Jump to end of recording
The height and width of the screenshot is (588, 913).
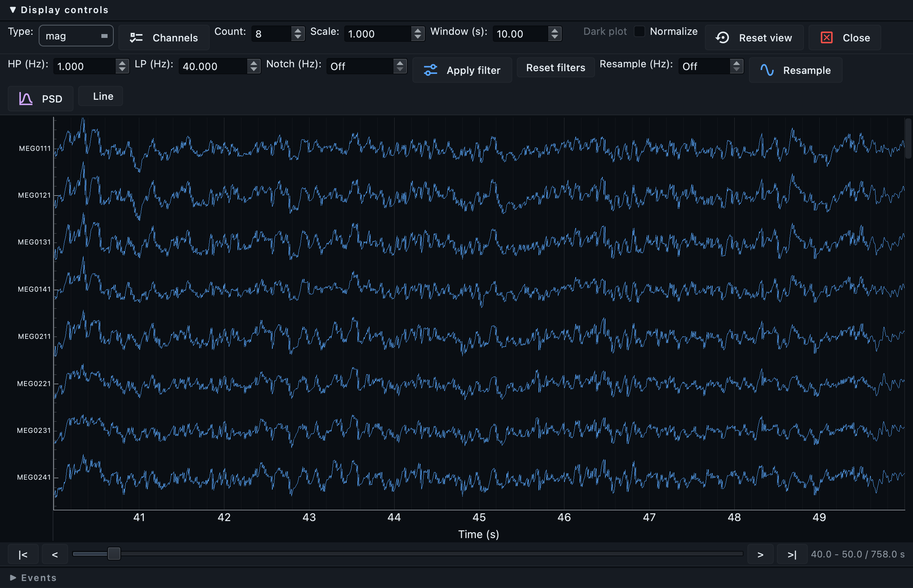coord(792,554)
